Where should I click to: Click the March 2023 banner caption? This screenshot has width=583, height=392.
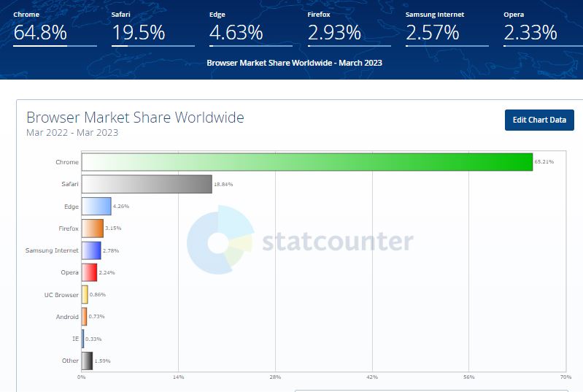(295, 63)
